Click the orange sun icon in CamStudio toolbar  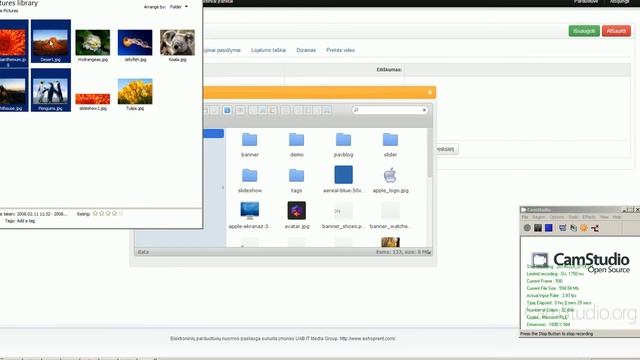point(584,228)
